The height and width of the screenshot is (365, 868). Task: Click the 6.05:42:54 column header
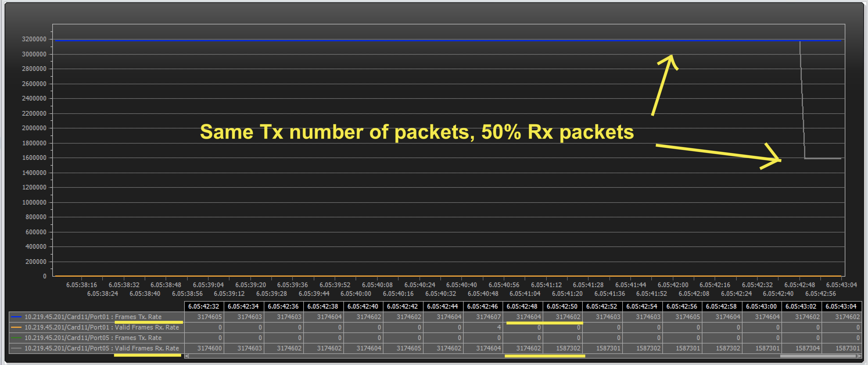coord(642,306)
